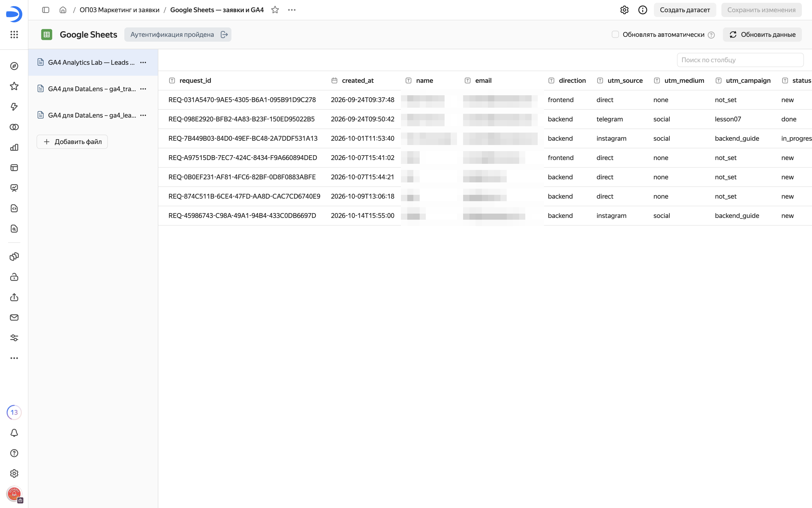Open the connections lightning icon
Screen dimensions: 812x508
pos(14,107)
